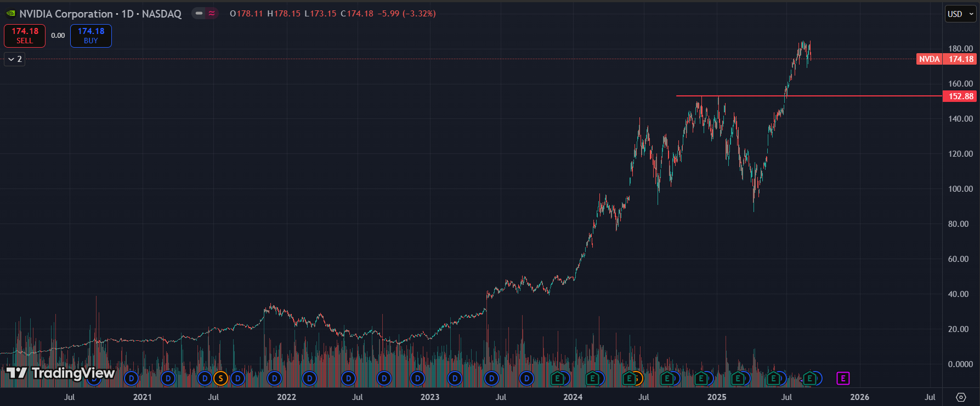980x406 pixels.
Task: Click the green earnings E marker nearest 2025 label
Action: coord(701,378)
